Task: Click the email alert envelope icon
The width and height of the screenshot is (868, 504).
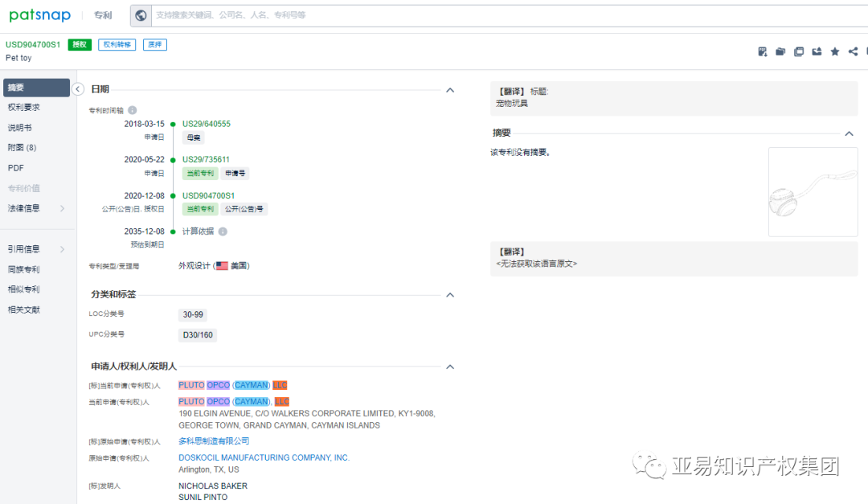Action: (817, 51)
